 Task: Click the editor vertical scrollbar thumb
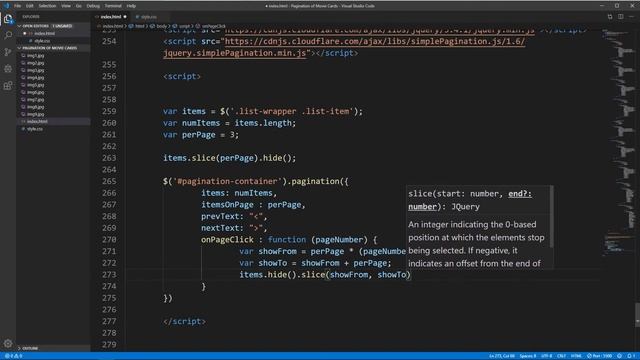(637, 314)
